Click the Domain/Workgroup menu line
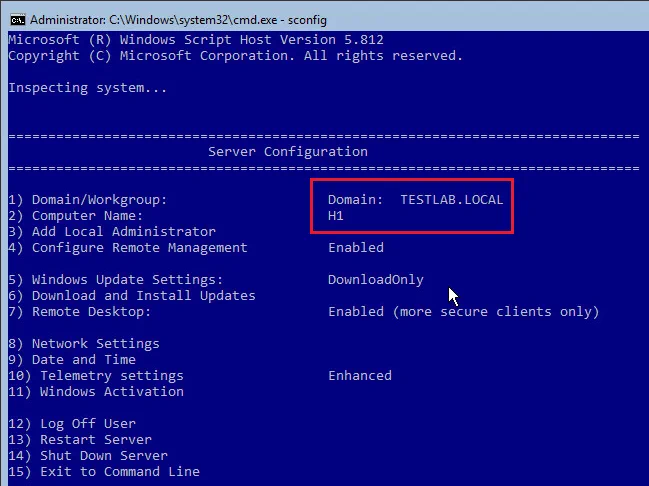649x486 pixels. 88,200
